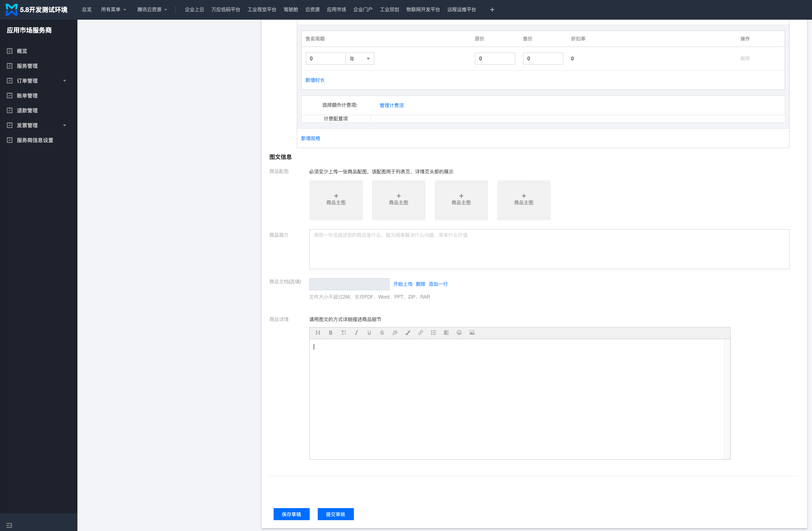Click 添加一行 link

point(438,284)
